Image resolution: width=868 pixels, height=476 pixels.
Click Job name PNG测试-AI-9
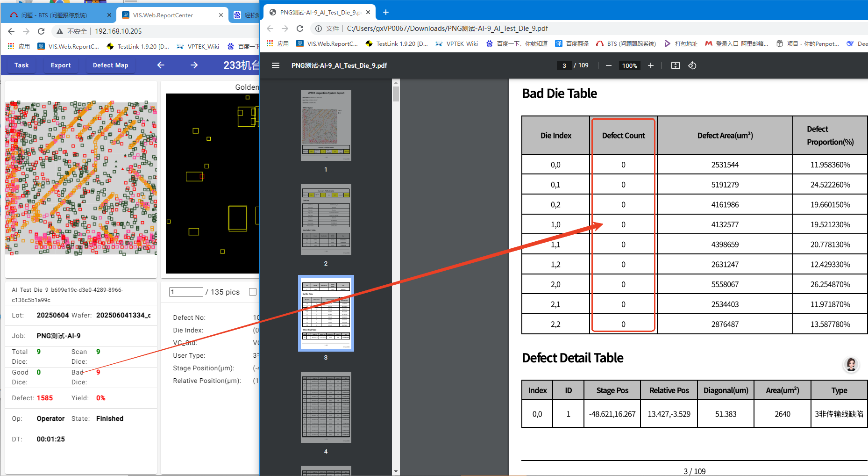pos(58,336)
